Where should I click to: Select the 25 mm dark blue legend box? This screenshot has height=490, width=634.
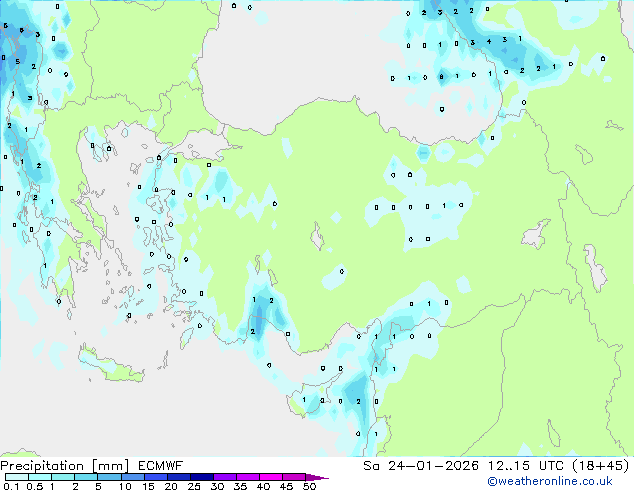(x=202, y=477)
